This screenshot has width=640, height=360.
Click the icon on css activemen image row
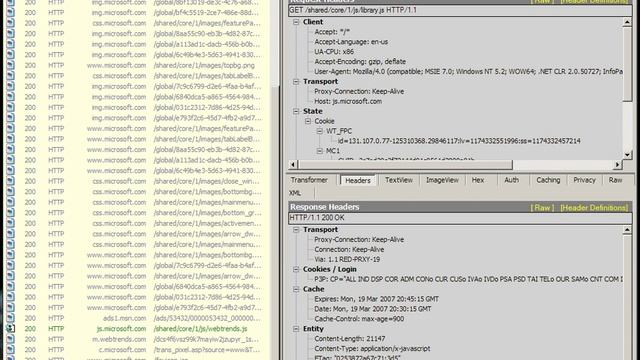click(10, 223)
